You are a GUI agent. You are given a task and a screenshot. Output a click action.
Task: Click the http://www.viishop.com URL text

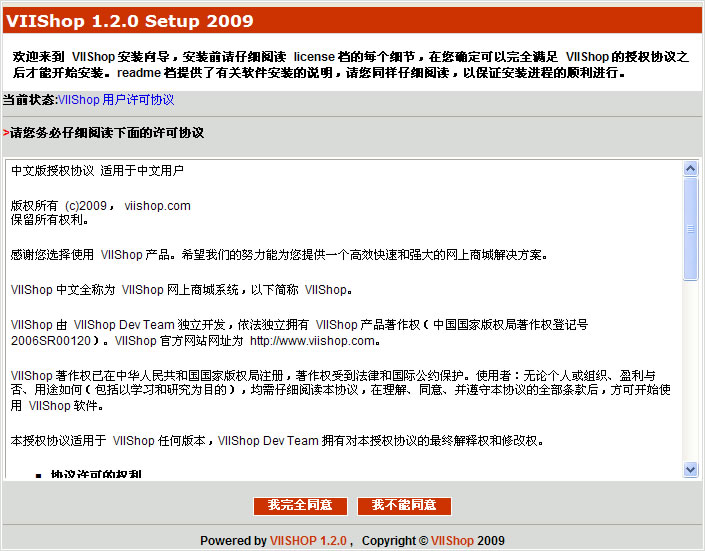pyautogui.click(x=312, y=340)
